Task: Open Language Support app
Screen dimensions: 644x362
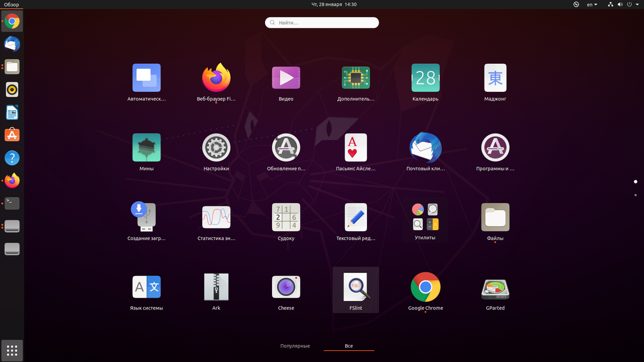Action: coord(147,287)
